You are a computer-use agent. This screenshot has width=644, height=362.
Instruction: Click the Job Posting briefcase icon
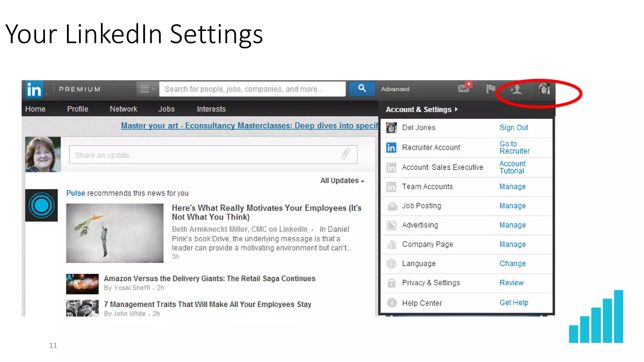point(392,206)
